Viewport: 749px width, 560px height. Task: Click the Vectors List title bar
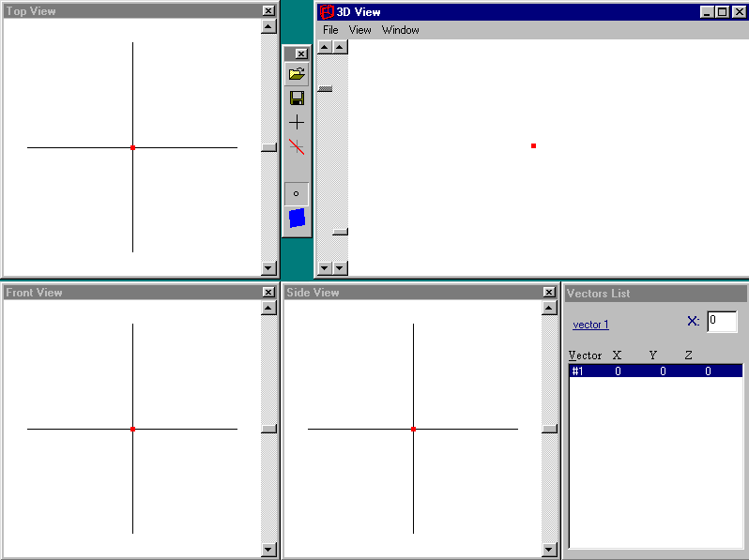(x=655, y=294)
